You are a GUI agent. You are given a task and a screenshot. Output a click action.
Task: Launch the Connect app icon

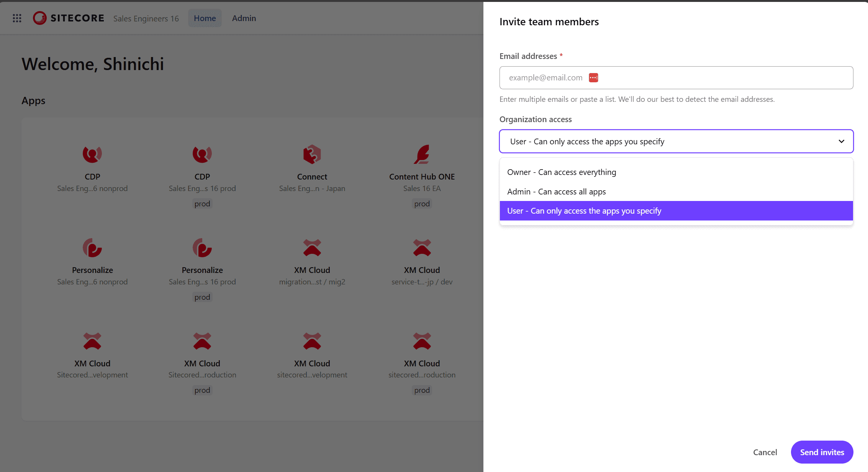[x=312, y=154]
